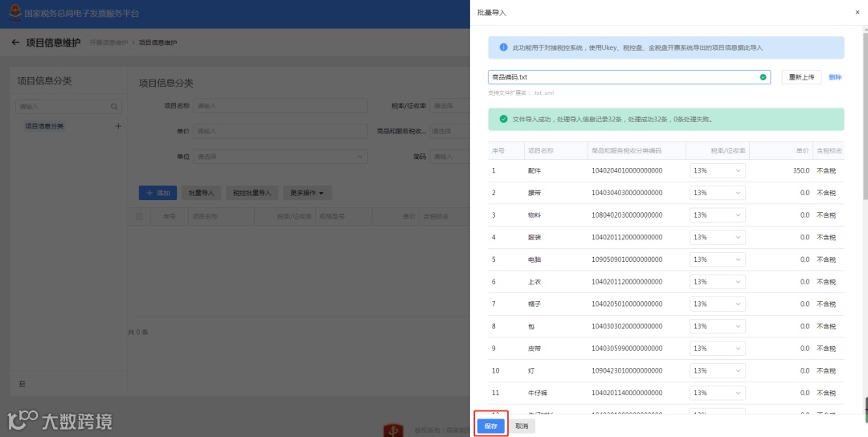Click the back arrow beside 项目信息维护

pyautogui.click(x=15, y=43)
